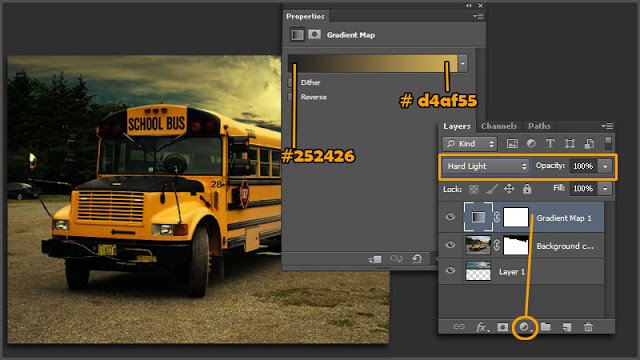Toggle the layer filtering switch
The image size is (640, 360).
pos(608,143)
